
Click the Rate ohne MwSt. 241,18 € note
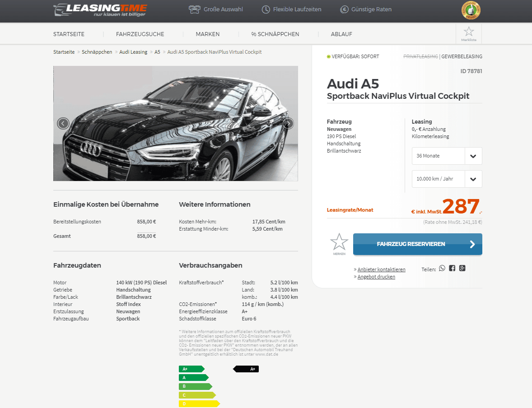click(x=452, y=222)
